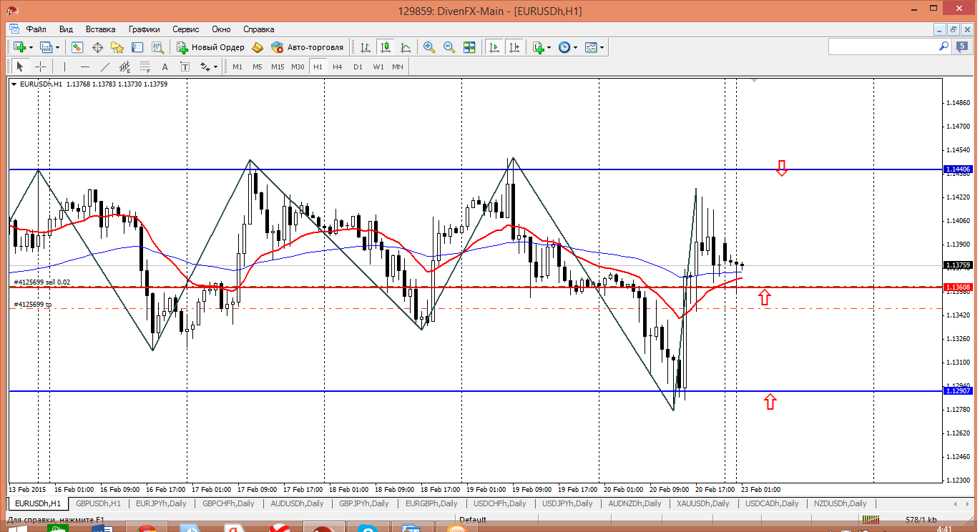Open the Indicators list icon
The height and width of the screenshot is (532, 980).
[x=539, y=47]
